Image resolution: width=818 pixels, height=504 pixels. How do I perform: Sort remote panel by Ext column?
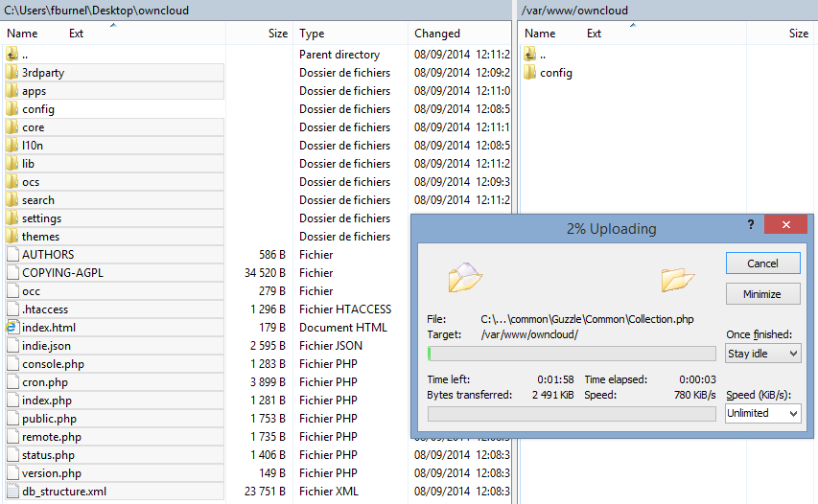coord(595,34)
